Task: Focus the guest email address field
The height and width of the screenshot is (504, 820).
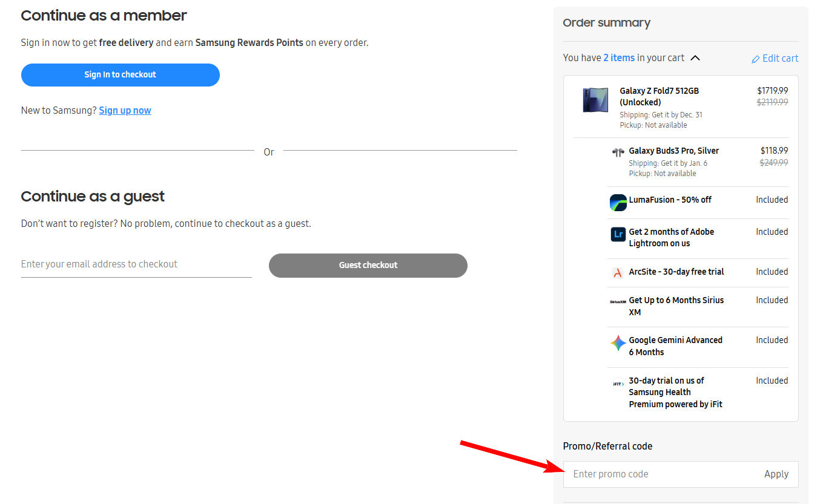Action: point(136,264)
